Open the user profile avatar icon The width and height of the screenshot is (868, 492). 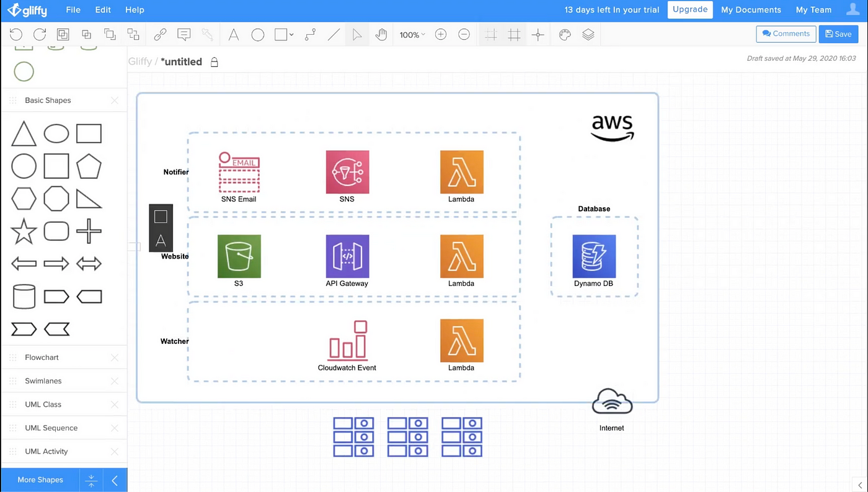853,9
